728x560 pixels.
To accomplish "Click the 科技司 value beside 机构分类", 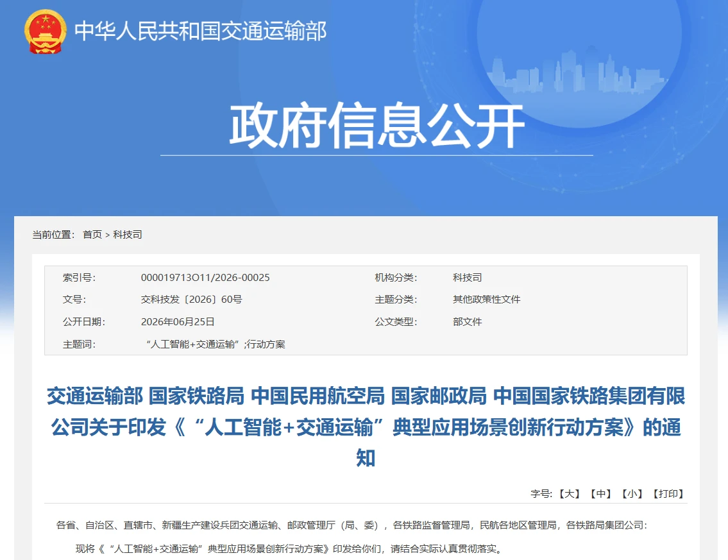I will pos(468,277).
